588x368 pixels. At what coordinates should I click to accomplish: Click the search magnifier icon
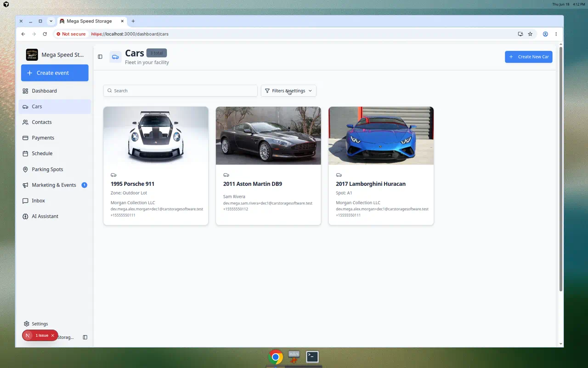(x=109, y=91)
